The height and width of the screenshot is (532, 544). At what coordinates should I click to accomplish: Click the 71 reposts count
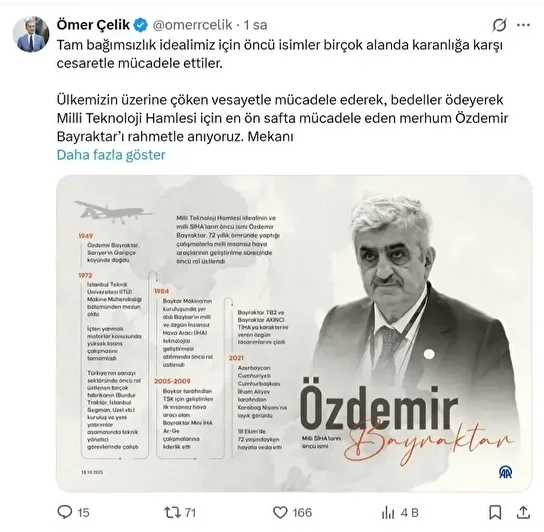coord(190,513)
